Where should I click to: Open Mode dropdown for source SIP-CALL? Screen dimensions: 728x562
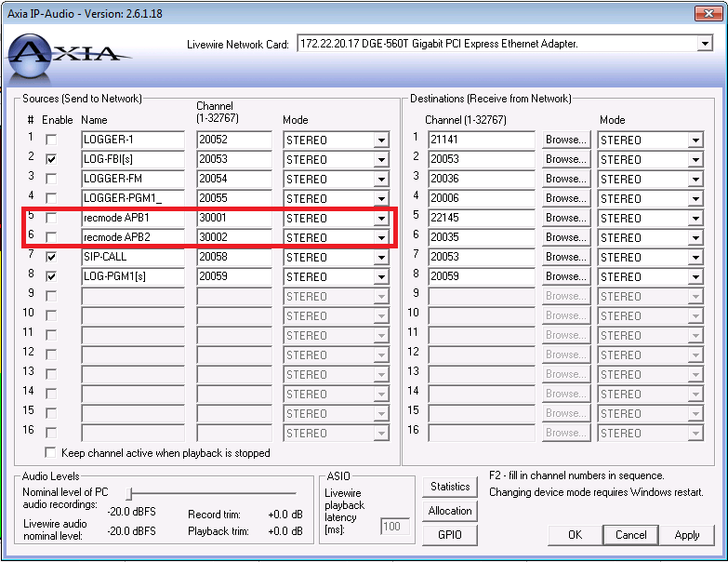tap(381, 257)
